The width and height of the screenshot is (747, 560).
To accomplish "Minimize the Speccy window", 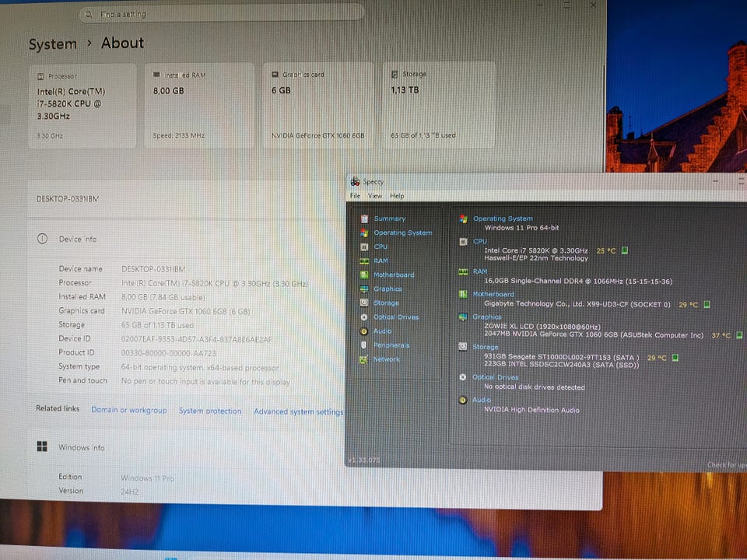I will point(715,181).
